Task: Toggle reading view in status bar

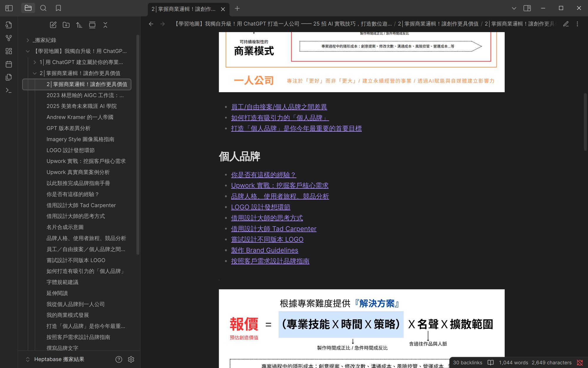Action: [x=491, y=363]
